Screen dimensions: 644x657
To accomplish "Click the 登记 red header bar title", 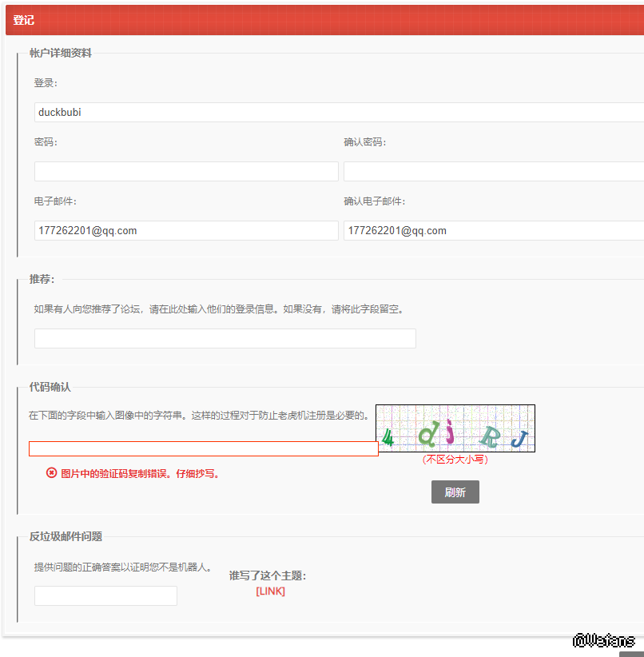I will pos(24,20).
